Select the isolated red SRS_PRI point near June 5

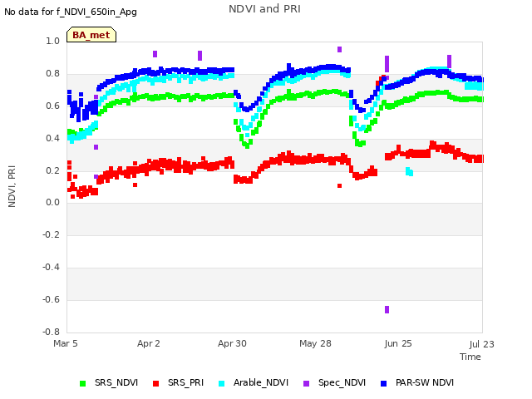click(339, 185)
